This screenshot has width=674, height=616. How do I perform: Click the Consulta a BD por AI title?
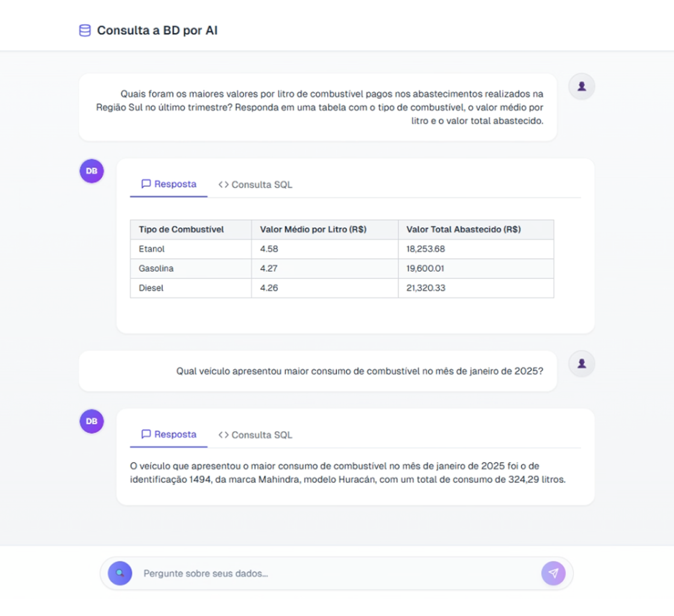pyautogui.click(x=157, y=31)
